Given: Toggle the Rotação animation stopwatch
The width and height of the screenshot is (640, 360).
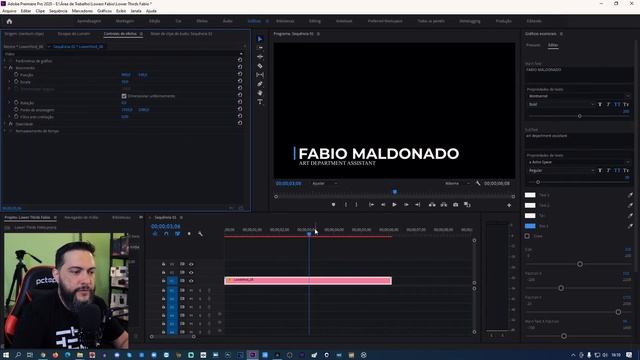Looking at the screenshot, I should pos(16,103).
